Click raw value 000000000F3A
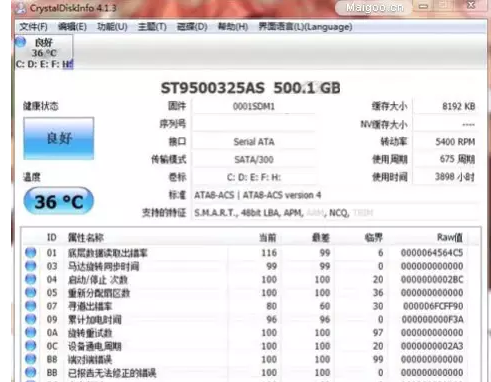Viewport: 491px width, 382px height. (x=432, y=319)
